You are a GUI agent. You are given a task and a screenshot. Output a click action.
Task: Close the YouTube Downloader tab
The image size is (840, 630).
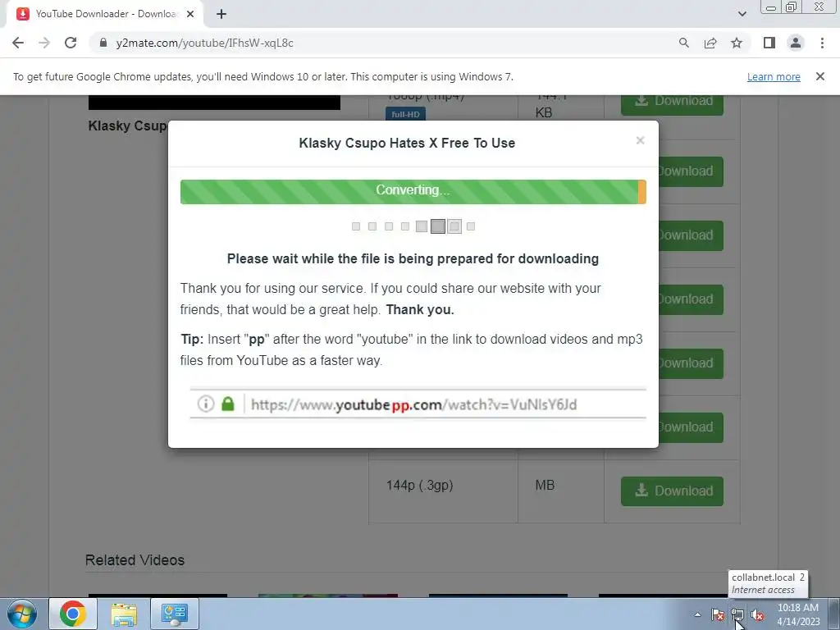click(190, 15)
